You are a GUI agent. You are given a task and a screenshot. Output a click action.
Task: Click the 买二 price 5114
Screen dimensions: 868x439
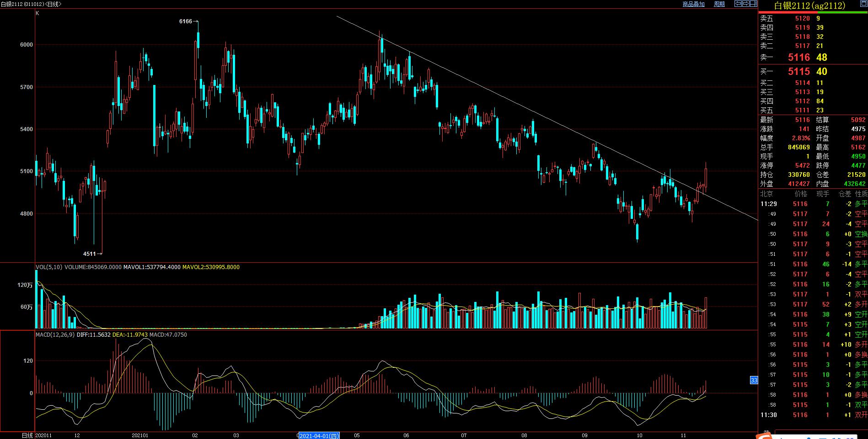tap(802, 83)
